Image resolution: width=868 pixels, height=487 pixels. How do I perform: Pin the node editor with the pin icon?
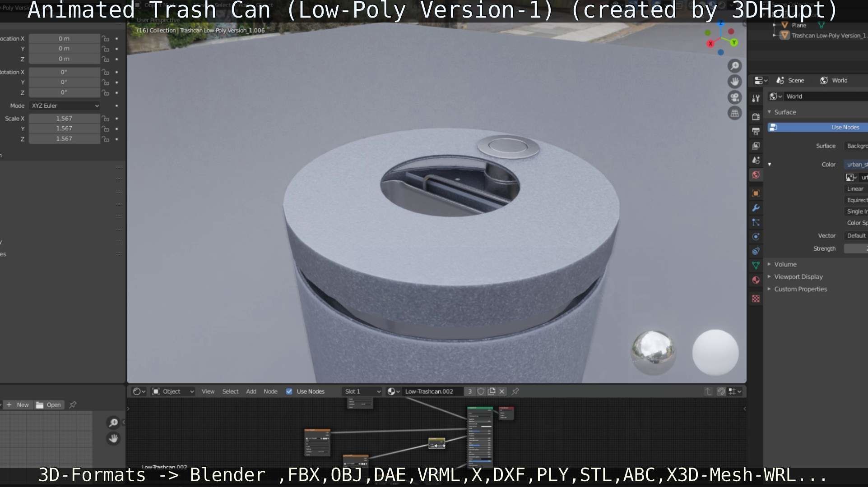[515, 391]
